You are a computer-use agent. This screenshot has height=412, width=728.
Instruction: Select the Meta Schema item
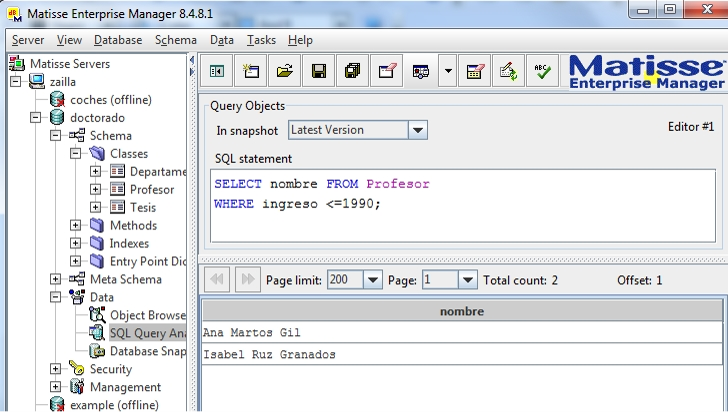(x=125, y=279)
